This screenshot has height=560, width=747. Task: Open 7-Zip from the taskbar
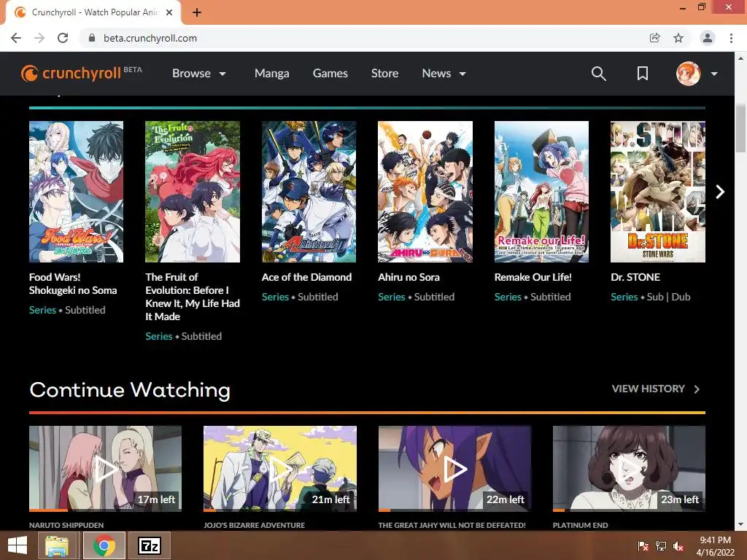tap(149, 545)
